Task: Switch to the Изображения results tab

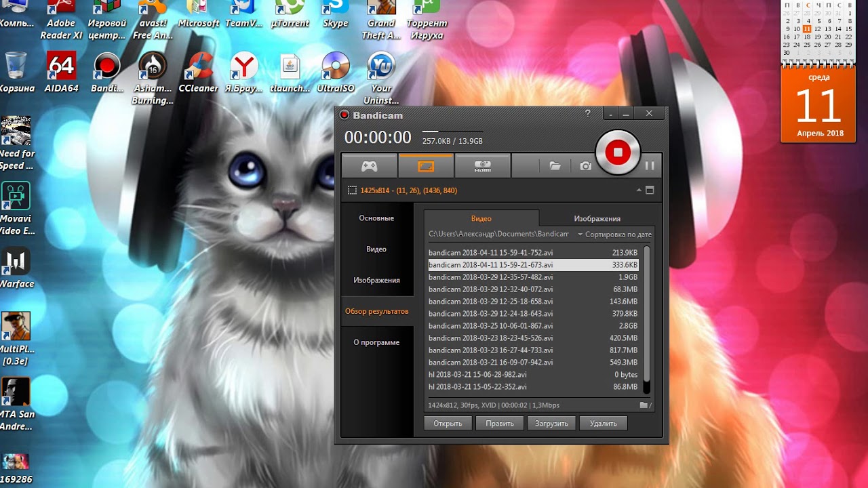Action: point(597,218)
